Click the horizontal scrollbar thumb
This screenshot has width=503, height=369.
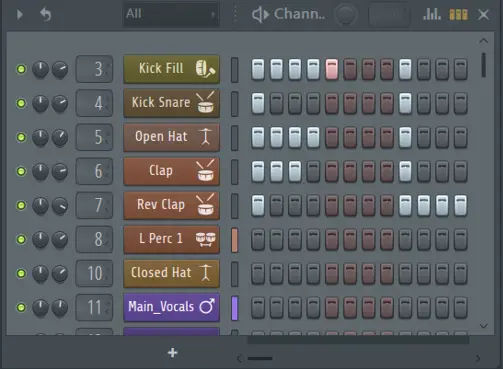click(x=260, y=358)
